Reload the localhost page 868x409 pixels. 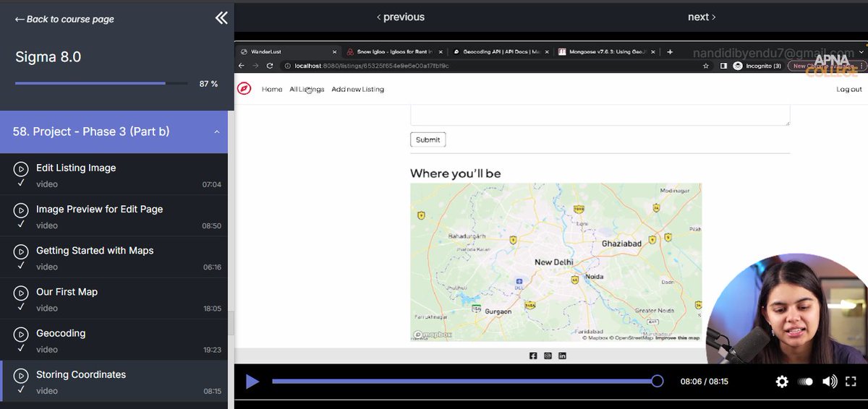pos(270,66)
